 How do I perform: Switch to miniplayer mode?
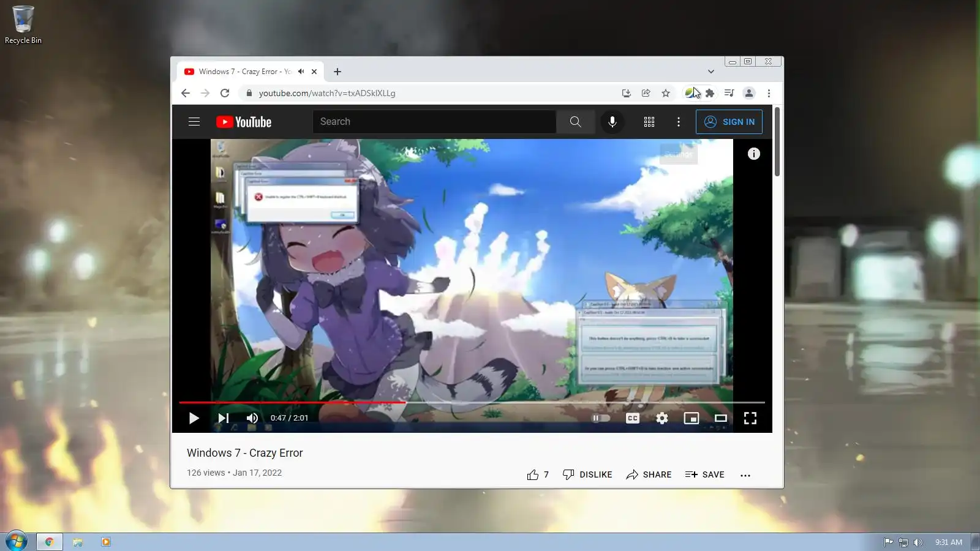692,418
